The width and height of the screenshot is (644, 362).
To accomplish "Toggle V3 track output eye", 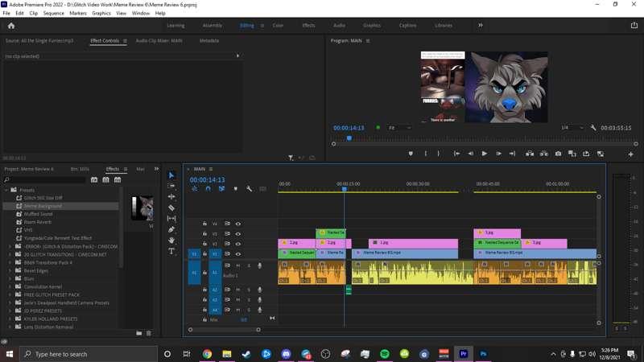I will (237, 234).
